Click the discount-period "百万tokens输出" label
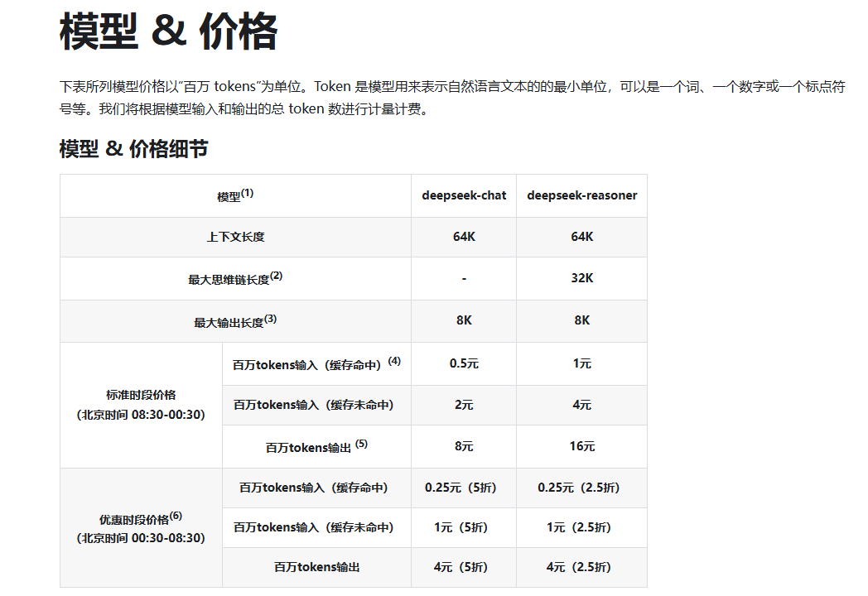The image size is (868, 596). [x=316, y=567]
